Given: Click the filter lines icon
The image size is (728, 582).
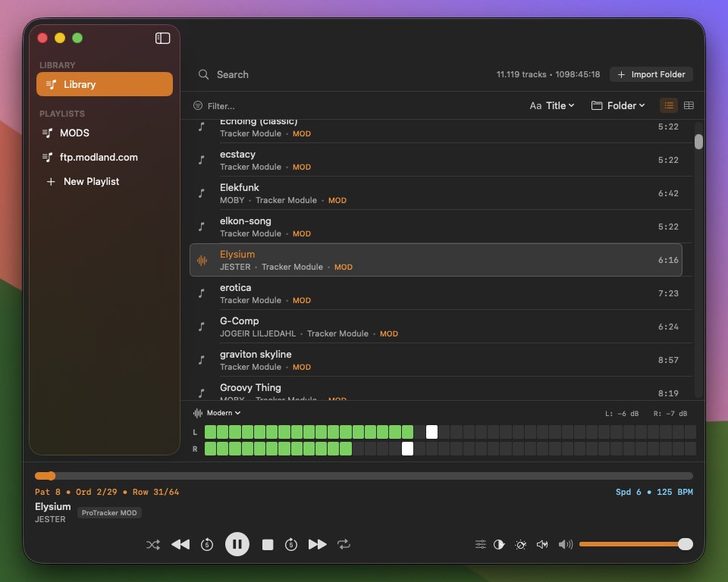Looking at the screenshot, I should [198, 106].
